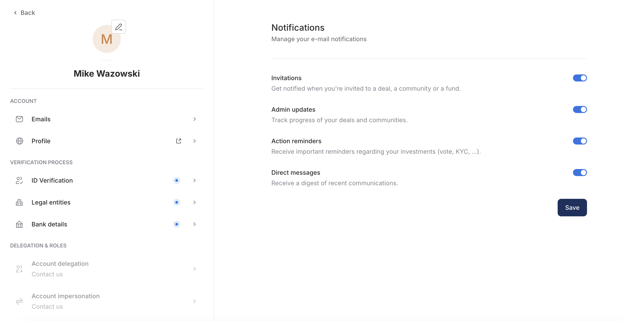
Task: Open the Legal entities row chevron
Action: (194, 202)
